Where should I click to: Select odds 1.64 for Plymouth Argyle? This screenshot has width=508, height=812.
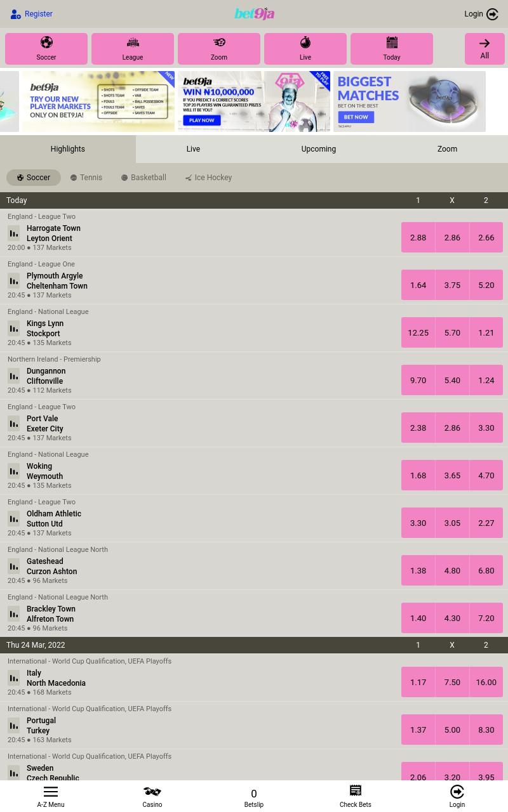tap(418, 285)
